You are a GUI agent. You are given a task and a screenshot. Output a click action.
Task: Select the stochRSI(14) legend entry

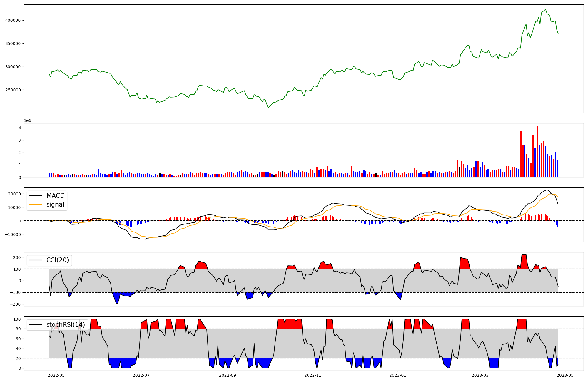click(66, 325)
